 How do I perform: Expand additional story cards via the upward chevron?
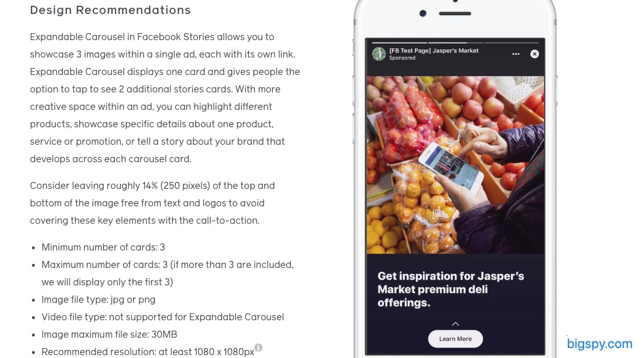(455, 324)
